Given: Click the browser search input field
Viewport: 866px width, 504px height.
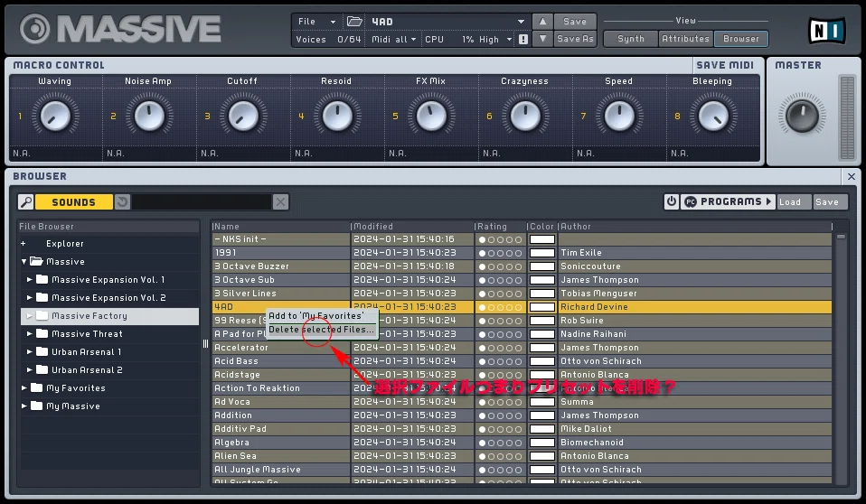Looking at the screenshot, I should [x=202, y=202].
